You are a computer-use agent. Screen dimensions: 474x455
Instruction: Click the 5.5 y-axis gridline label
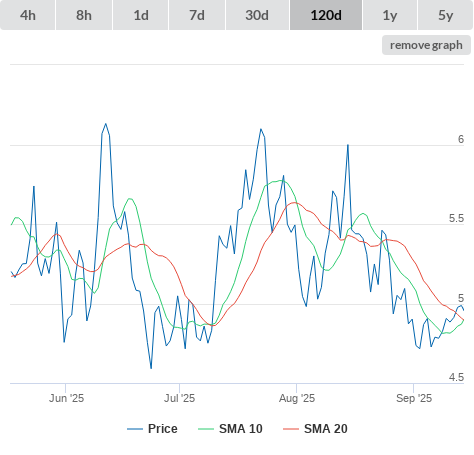tap(456, 218)
